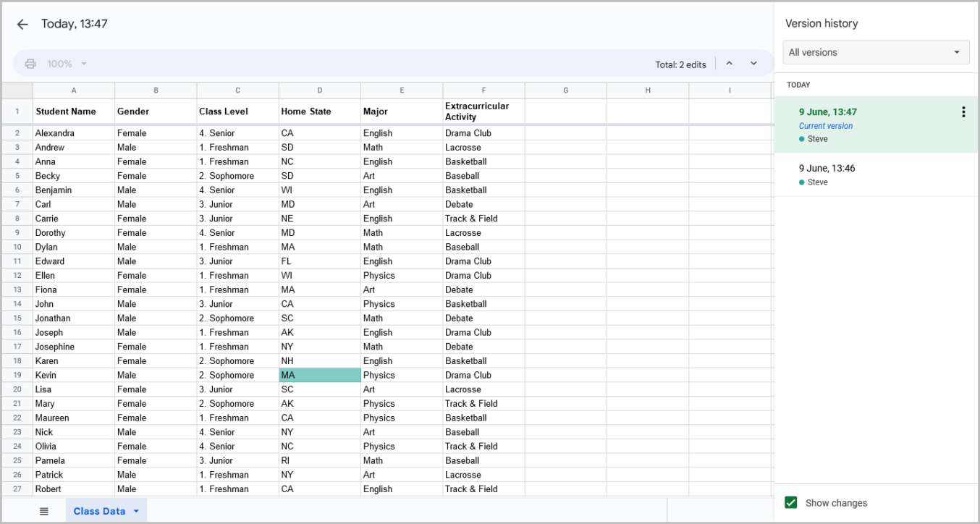Open more actions for the 13:47 version
Image resolution: width=980 pixels, height=524 pixels.
click(963, 112)
